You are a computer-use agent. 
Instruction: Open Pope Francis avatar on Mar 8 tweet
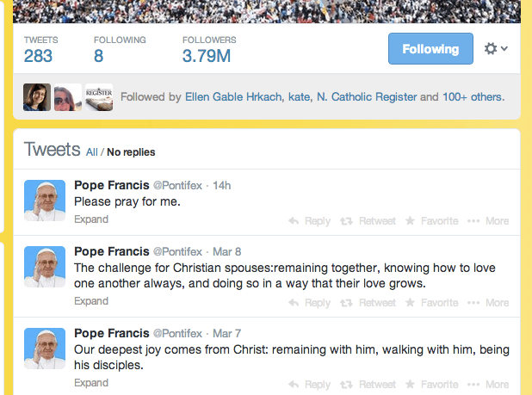point(45,267)
